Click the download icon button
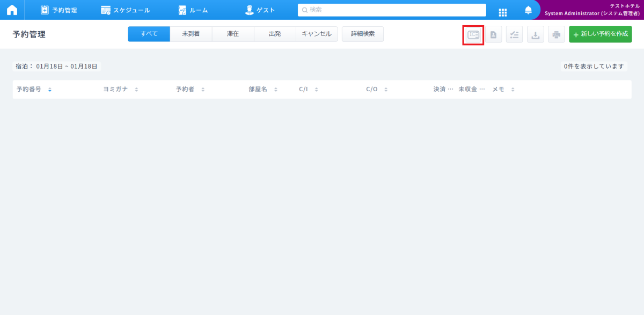The image size is (644, 315). pos(535,35)
